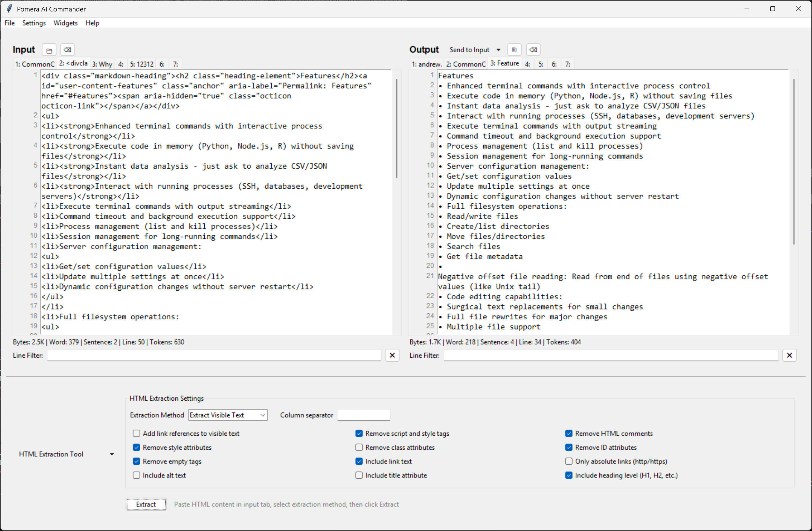Viewport: 812px width, 531px height.
Task: Open the Extraction Method dropdown
Action: pyautogui.click(x=228, y=415)
